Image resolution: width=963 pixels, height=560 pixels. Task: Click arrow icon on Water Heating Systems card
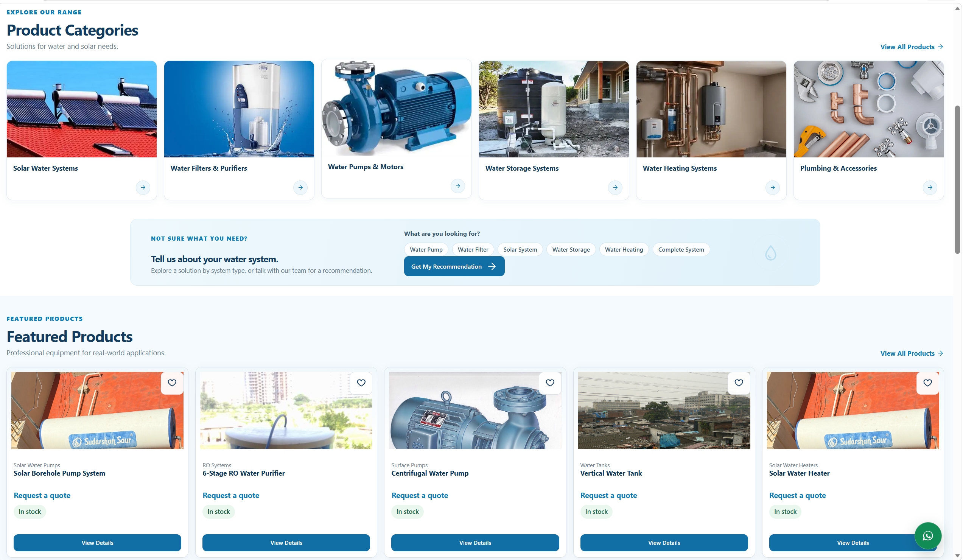click(x=773, y=188)
